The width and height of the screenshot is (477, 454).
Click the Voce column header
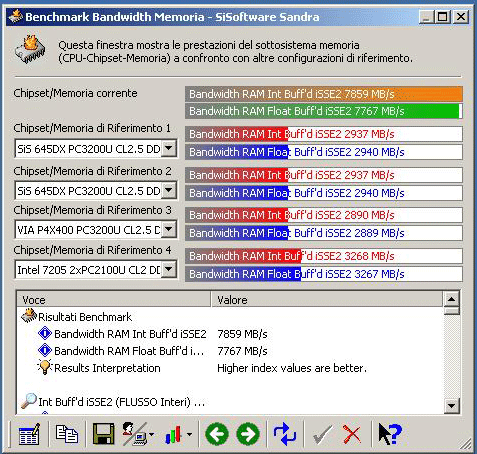(114, 300)
